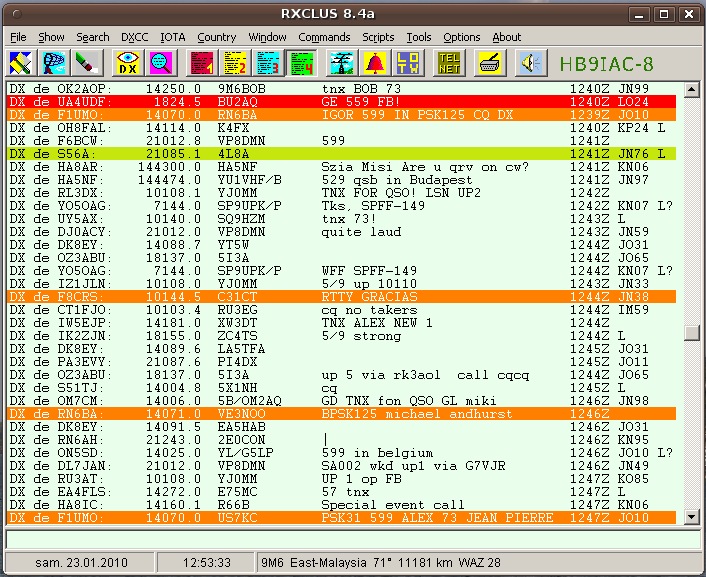Screen dimensions: 706x577
Task: Click the antenna tower icon
Action: tap(342, 63)
